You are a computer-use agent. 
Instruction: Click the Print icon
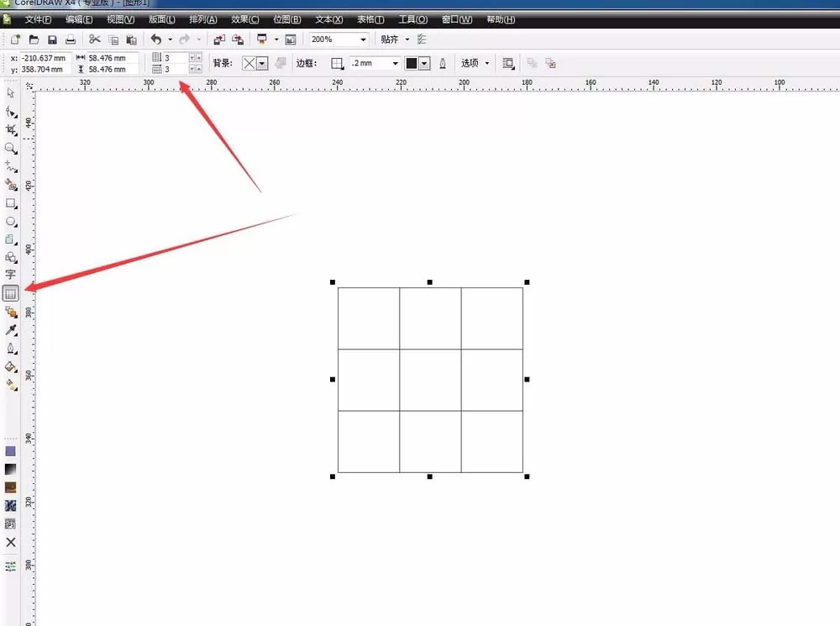pyautogui.click(x=71, y=39)
